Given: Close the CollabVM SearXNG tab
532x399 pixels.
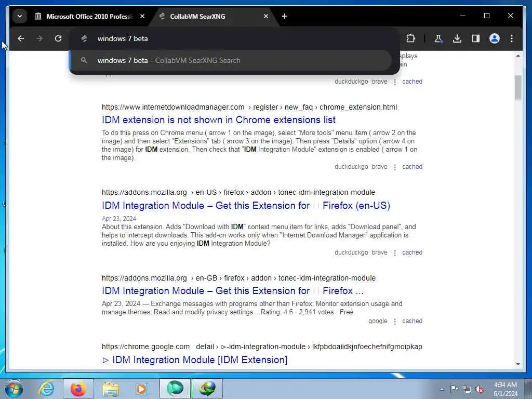Looking at the screenshot, I should [x=266, y=16].
